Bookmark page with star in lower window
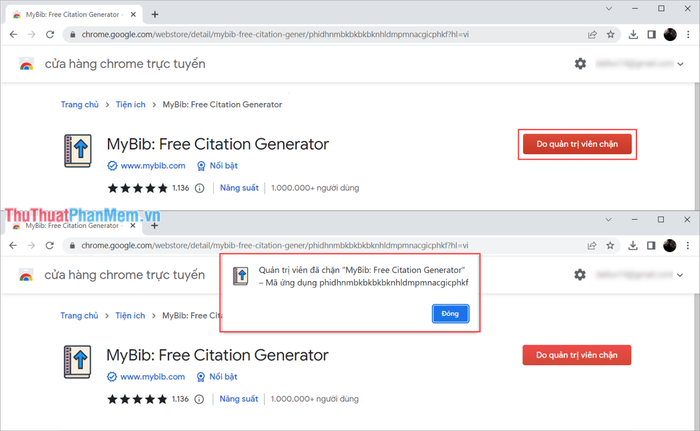This screenshot has height=431, width=700. point(610,245)
